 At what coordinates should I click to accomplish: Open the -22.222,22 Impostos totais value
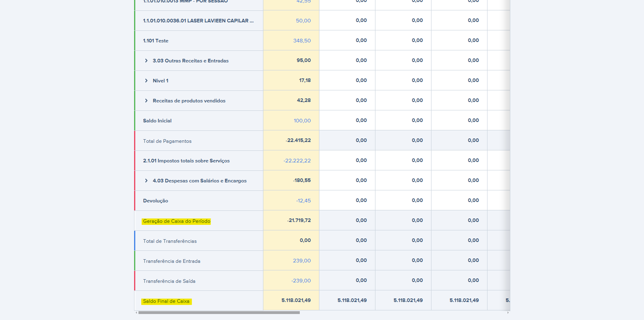(x=297, y=161)
